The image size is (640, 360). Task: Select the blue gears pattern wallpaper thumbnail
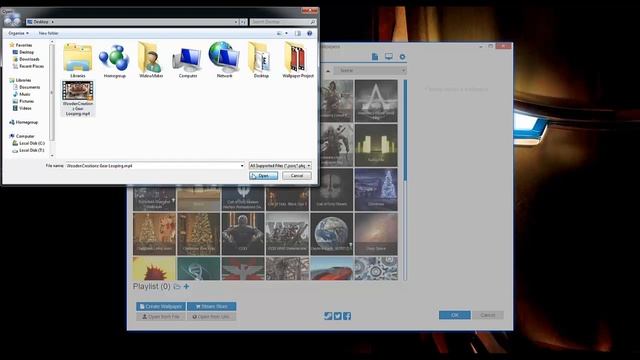(376, 269)
